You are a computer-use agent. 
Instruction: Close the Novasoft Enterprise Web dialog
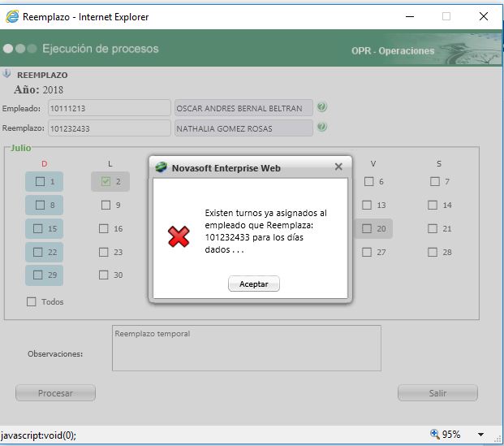338,167
